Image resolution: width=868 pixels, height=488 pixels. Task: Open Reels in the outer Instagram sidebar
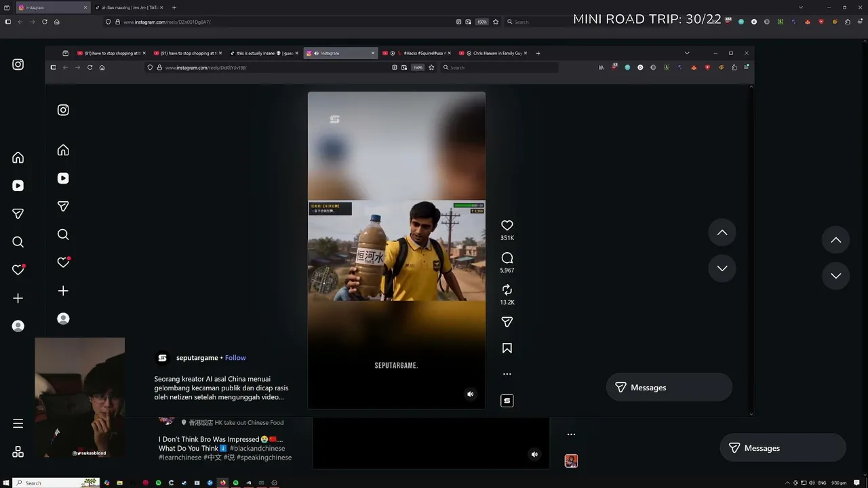coord(18,186)
